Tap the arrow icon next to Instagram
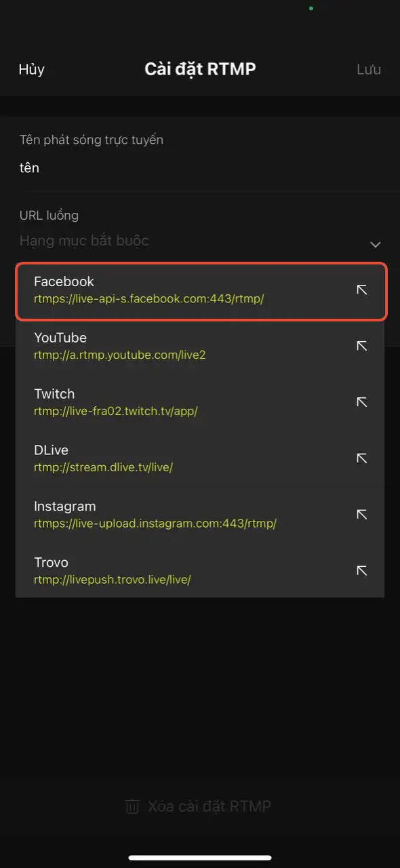Viewport: 400px width, 868px height. 362,515
